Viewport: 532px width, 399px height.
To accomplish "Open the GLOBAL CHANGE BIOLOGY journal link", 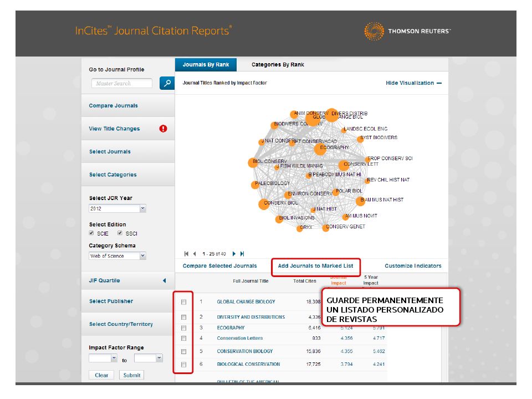I will [246, 302].
